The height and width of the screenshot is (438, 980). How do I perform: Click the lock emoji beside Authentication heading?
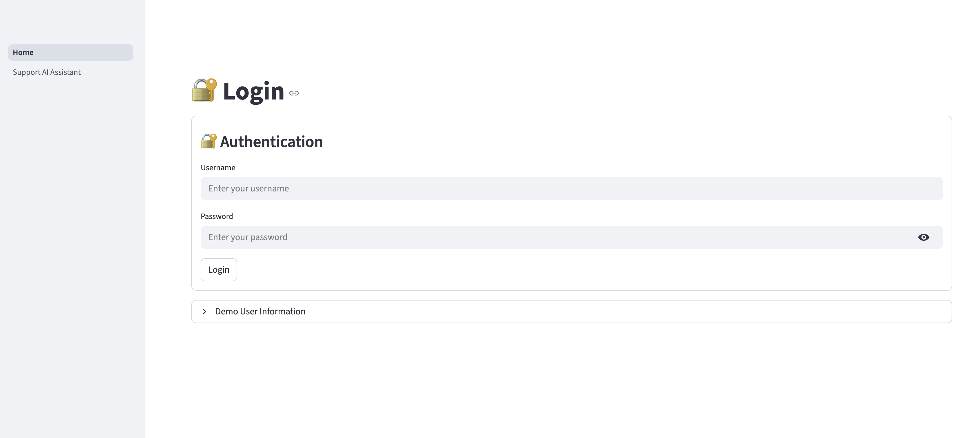(x=208, y=141)
